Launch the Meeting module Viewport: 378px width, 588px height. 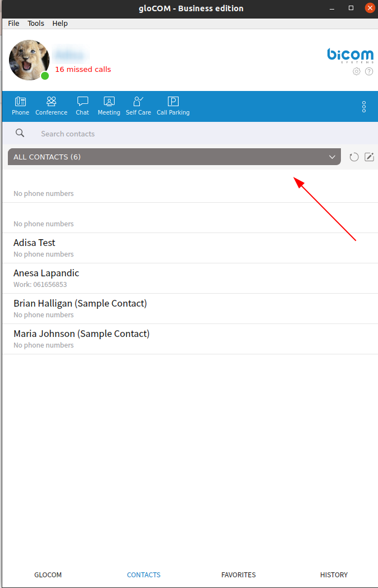point(109,106)
